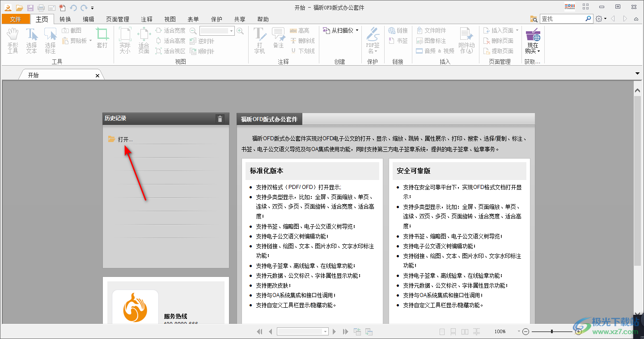Expand the customize quick access toolbar arrow

pos(92,8)
